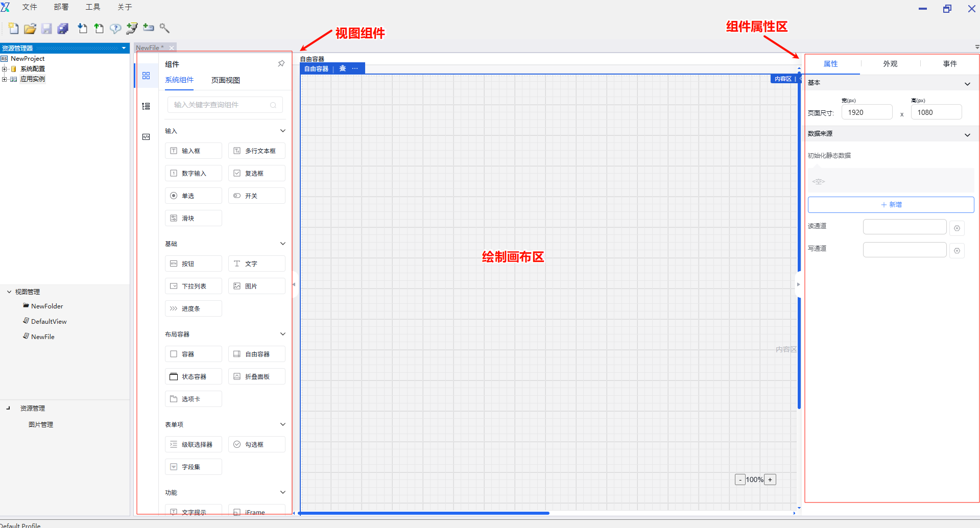Pin the 组件 component panel
The image size is (980, 528).
[x=281, y=64]
